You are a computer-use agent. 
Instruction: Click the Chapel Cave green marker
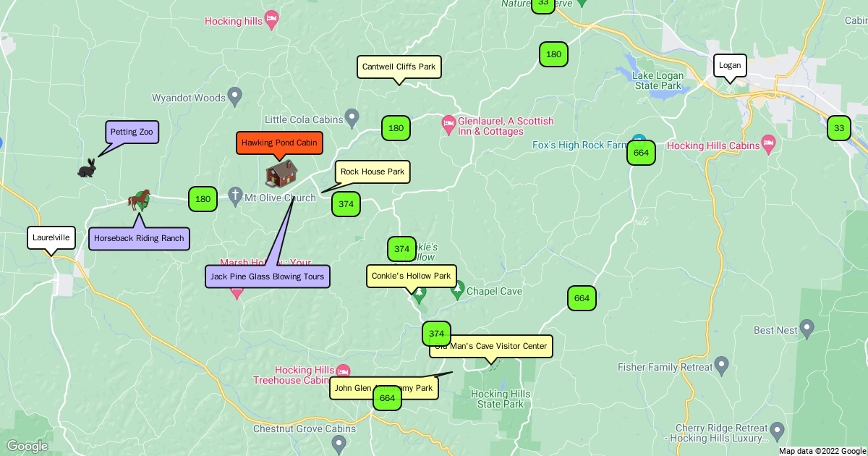click(x=456, y=292)
